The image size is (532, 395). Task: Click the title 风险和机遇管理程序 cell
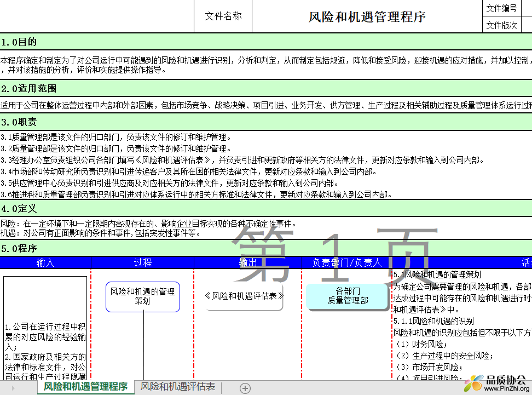367,16
